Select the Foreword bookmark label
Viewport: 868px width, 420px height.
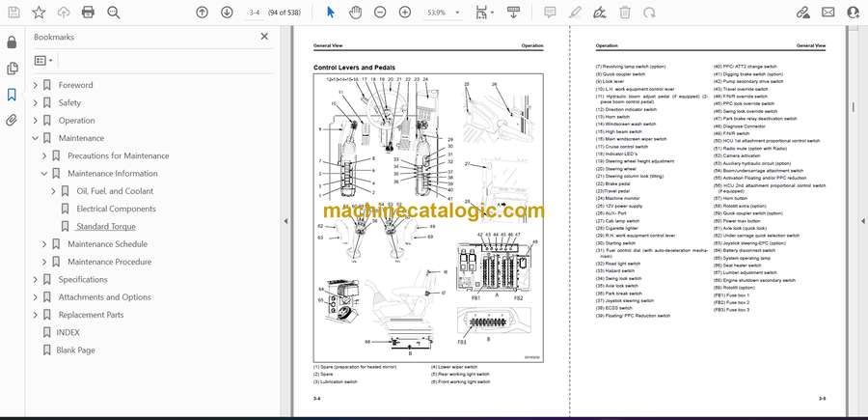coord(76,85)
